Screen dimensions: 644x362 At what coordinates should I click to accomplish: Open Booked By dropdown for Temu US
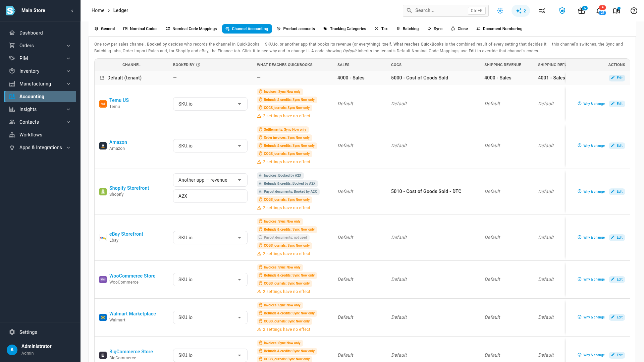210,104
